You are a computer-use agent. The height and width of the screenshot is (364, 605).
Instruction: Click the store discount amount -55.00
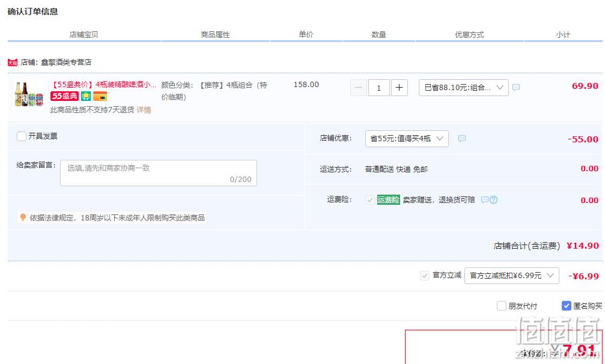(x=583, y=139)
